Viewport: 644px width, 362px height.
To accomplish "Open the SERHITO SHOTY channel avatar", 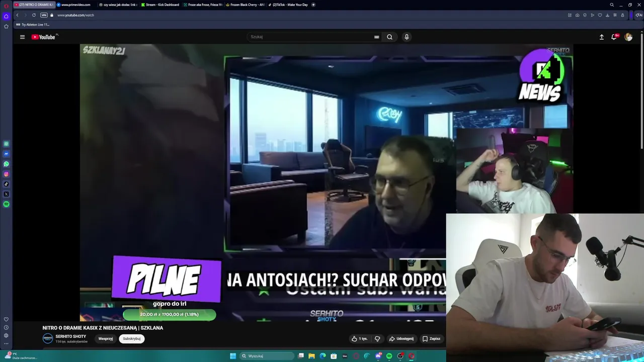I will click(48, 338).
